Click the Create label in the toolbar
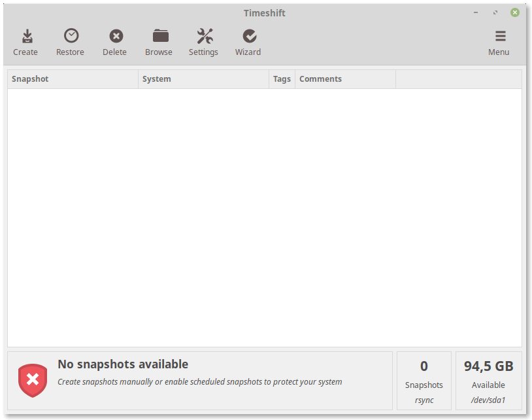The height and width of the screenshot is (420, 532). pos(25,52)
